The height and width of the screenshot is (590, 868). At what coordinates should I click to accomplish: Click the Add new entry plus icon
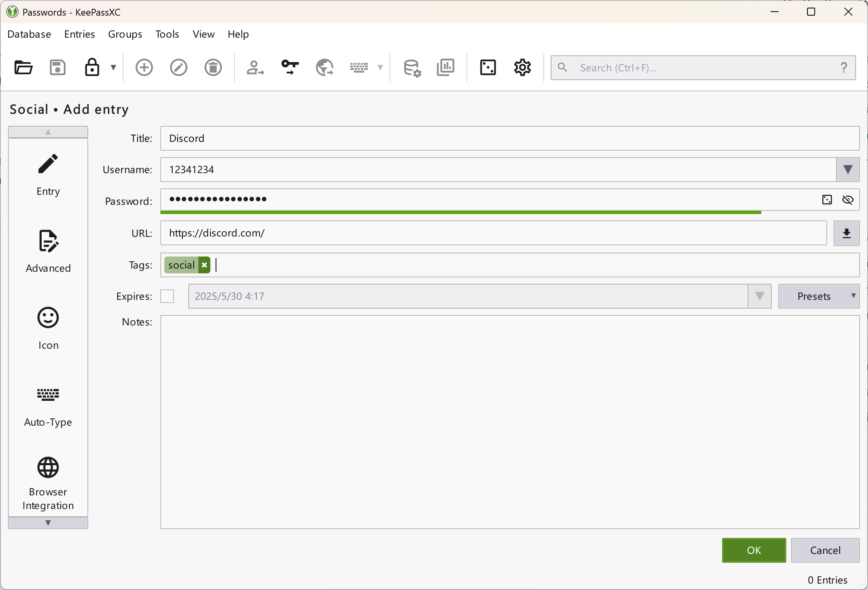pos(144,67)
